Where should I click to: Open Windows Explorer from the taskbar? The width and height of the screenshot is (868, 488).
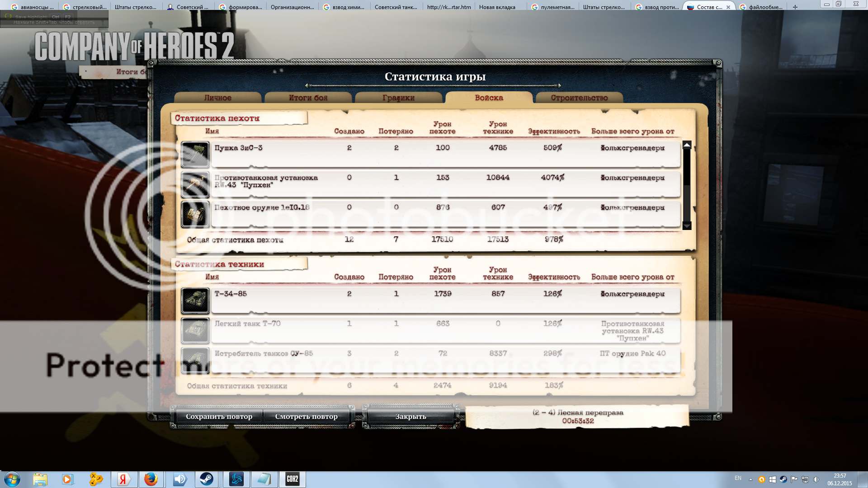point(40,479)
